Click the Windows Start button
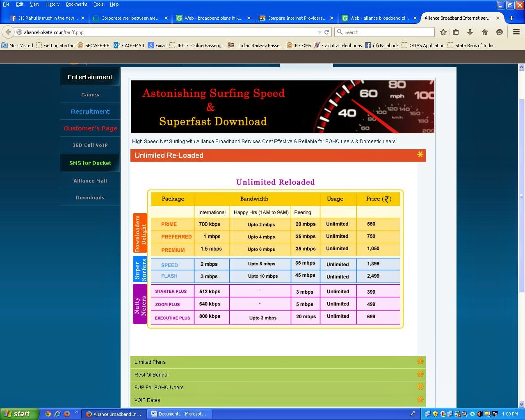This screenshot has height=420, width=525. pos(20,414)
